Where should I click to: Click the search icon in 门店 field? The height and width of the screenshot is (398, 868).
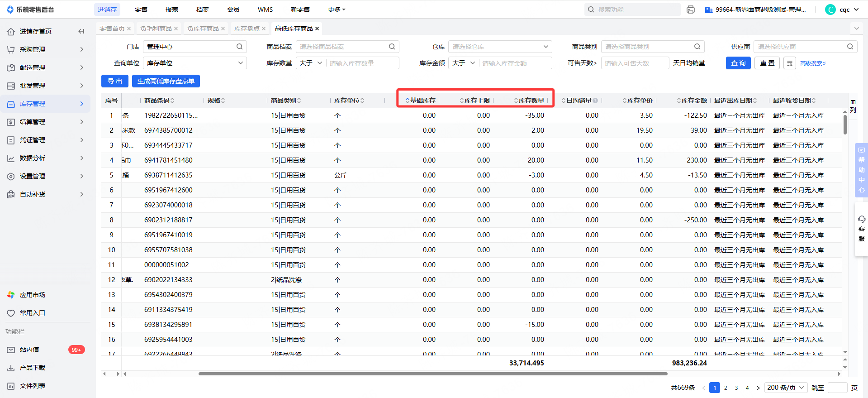pyautogui.click(x=239, y=47)
